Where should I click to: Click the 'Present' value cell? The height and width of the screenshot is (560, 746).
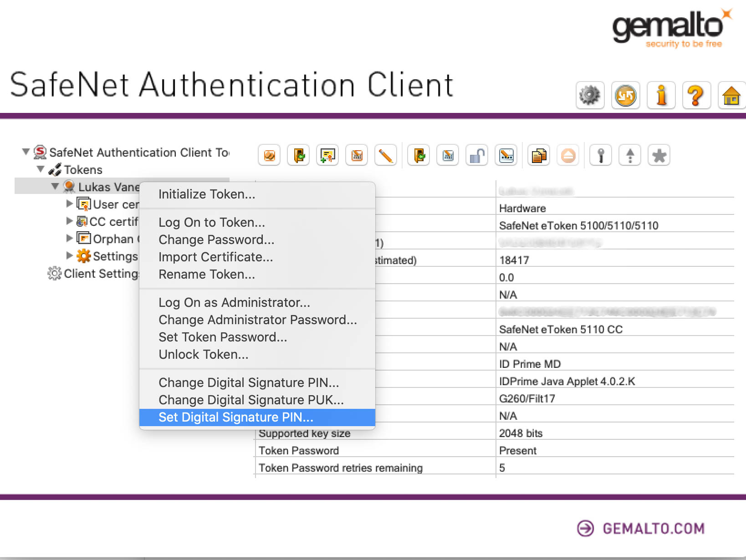pos(518,451)
